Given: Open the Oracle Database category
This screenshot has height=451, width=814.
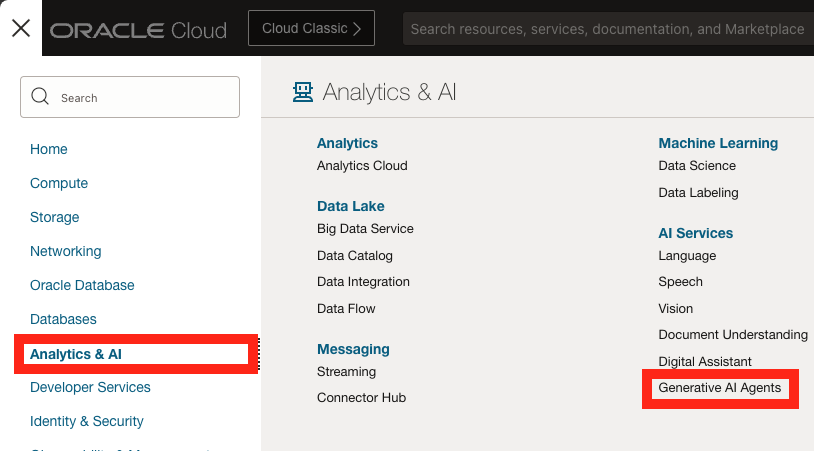Looking at the screenshot, I should [x=82, y=285].
